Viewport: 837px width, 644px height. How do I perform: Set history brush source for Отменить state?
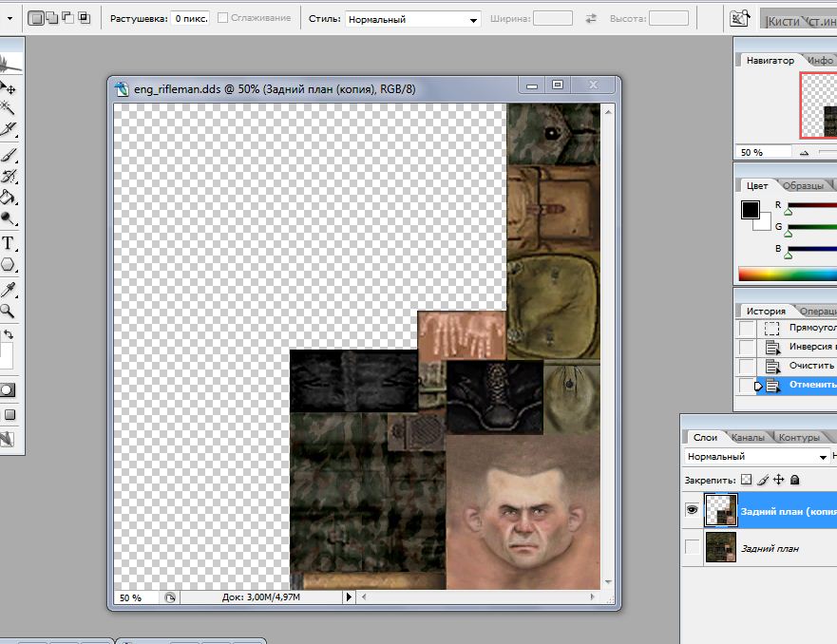[746, 386]
